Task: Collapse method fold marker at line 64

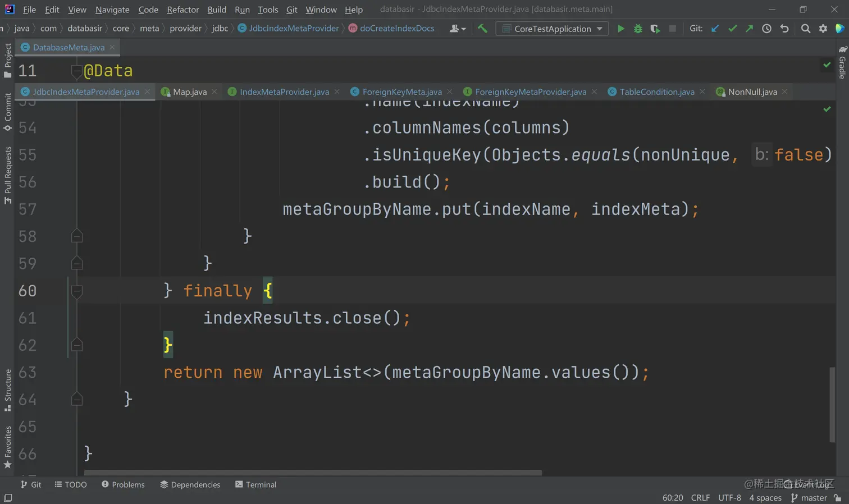Action: pyautogui.click(x=77, y=399)
